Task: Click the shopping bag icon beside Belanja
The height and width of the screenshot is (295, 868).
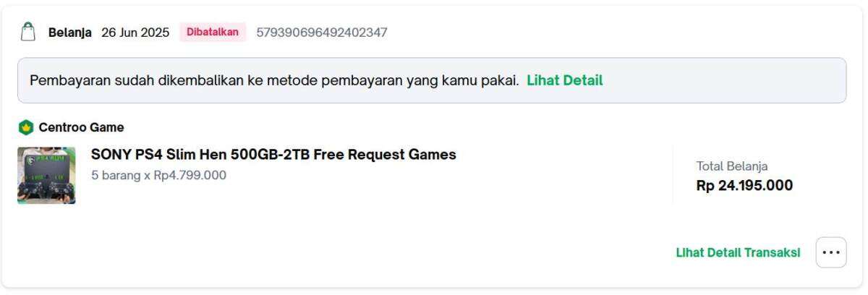Action: [x=27, y=32]
